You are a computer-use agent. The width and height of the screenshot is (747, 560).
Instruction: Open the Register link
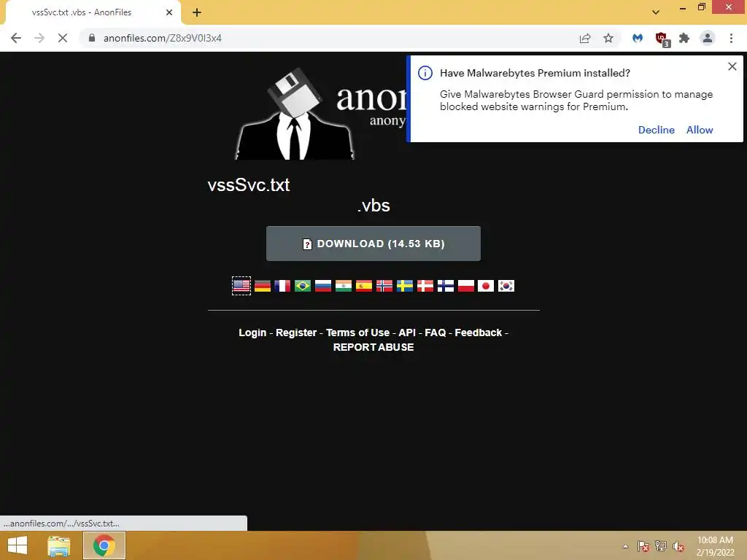pyautogui.click(x=296, y=332)
